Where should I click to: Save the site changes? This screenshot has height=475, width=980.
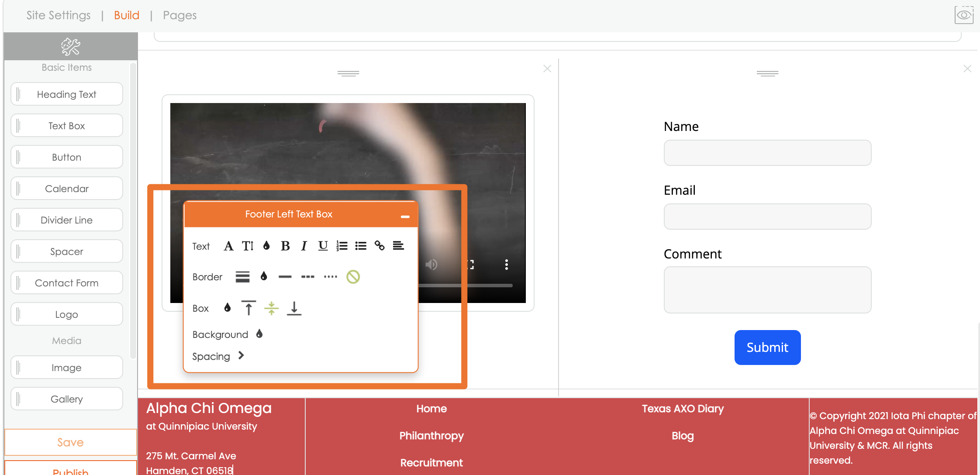coord(70,442)
